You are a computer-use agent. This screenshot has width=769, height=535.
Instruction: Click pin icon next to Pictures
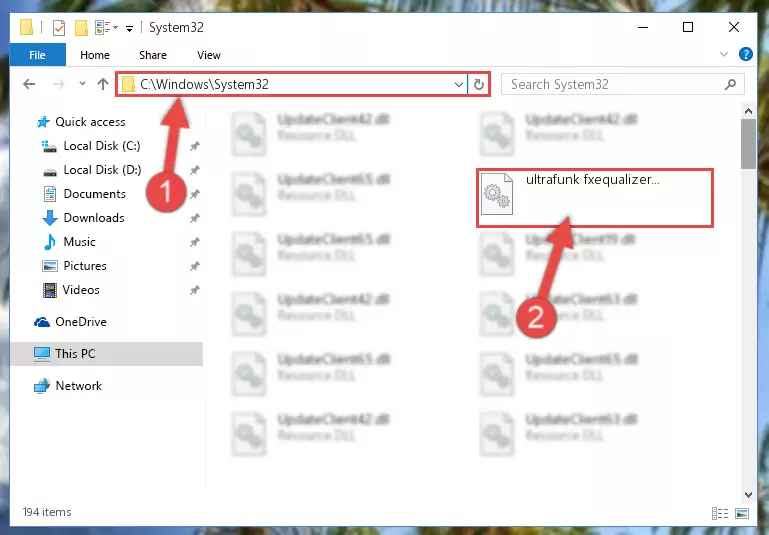195,266
